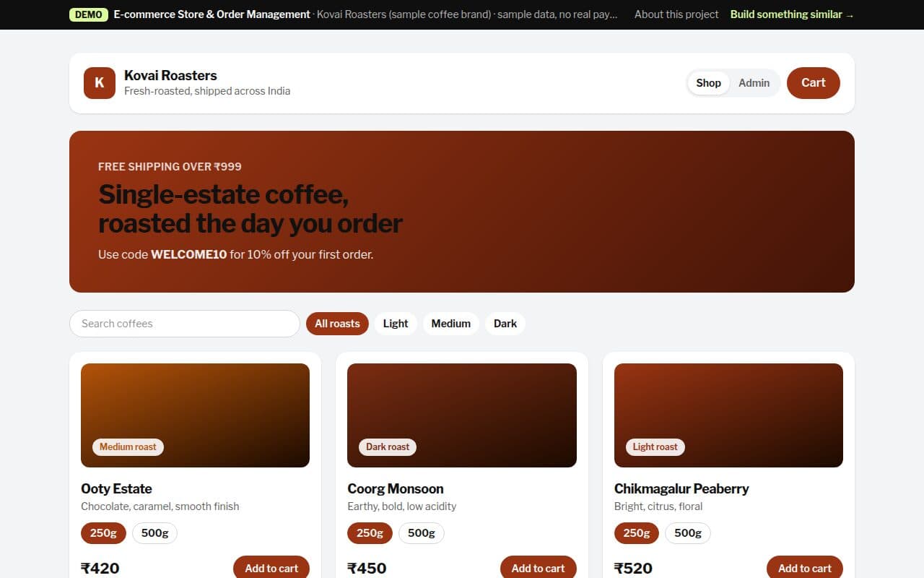Select the Shop view toggle

(x=708, y=83)
